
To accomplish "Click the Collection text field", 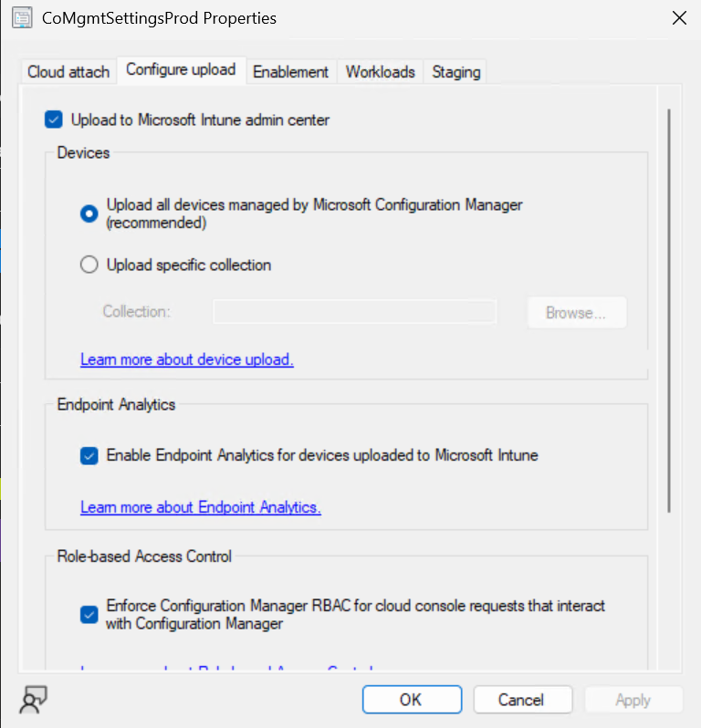I will point(354,312).
